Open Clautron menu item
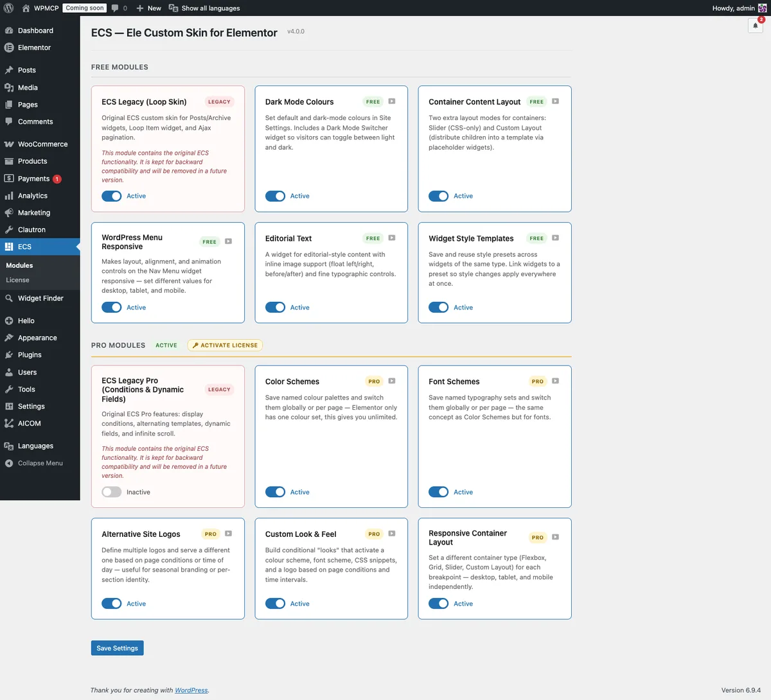This screenshot has height=700, width=771. [40, 229]
